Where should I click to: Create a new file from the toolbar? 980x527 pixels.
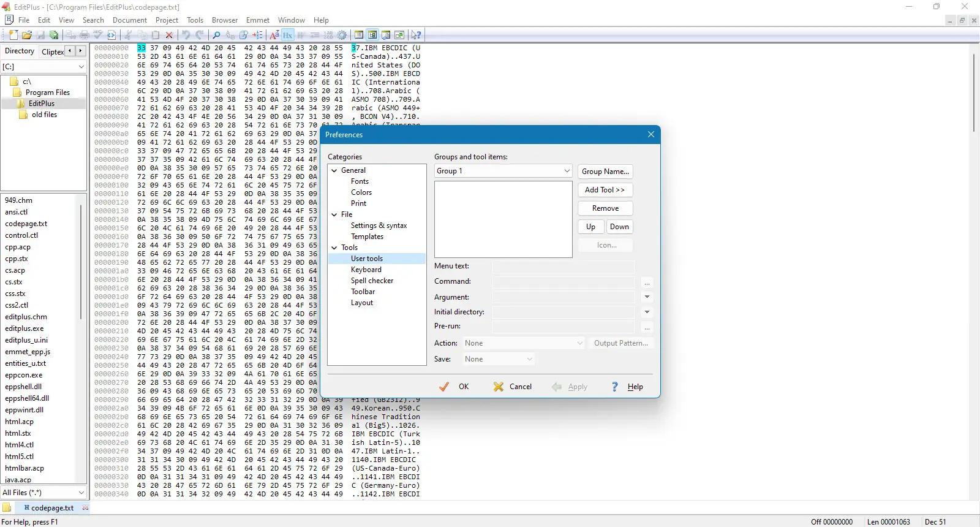[x=13, y=35]
